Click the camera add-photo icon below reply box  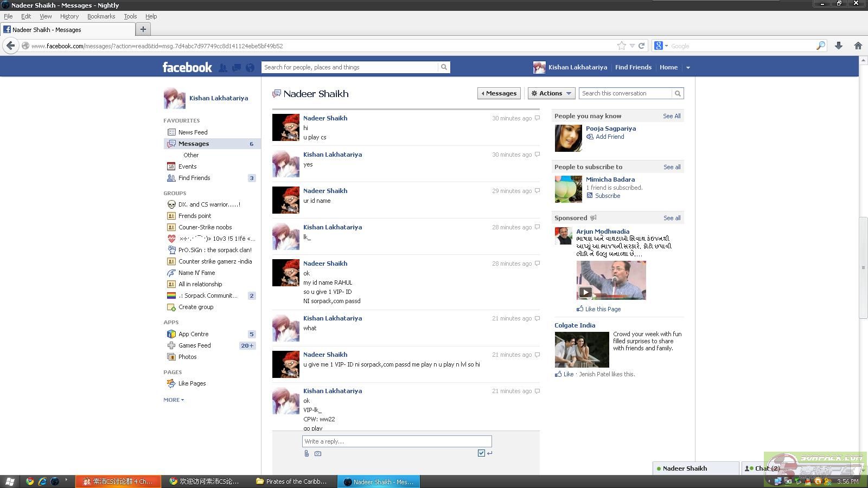[318, 453]
